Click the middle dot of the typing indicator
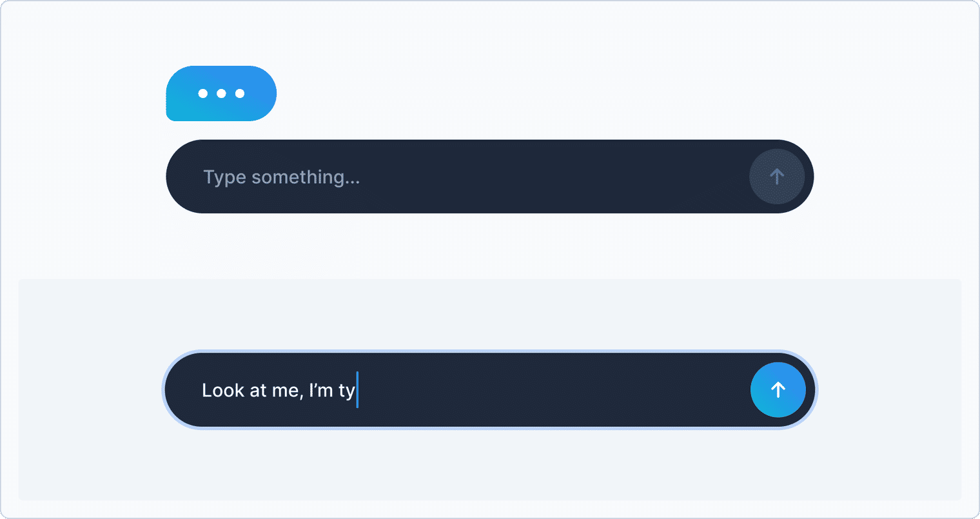The image size is (980, 519). 221,93
